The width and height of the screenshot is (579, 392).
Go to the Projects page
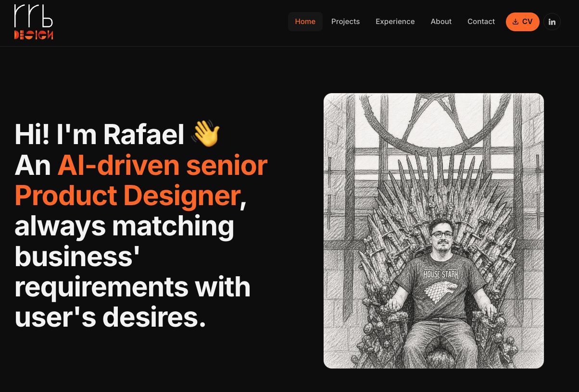(345, 22)
